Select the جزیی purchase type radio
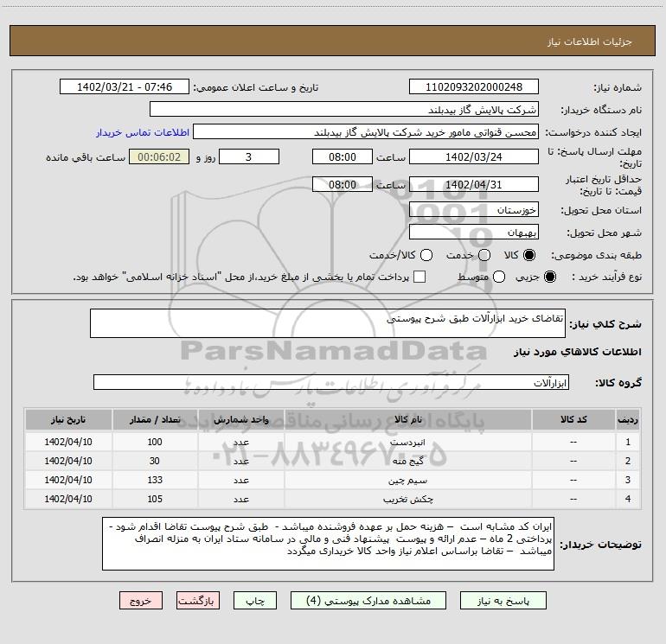 pos(549,277)
